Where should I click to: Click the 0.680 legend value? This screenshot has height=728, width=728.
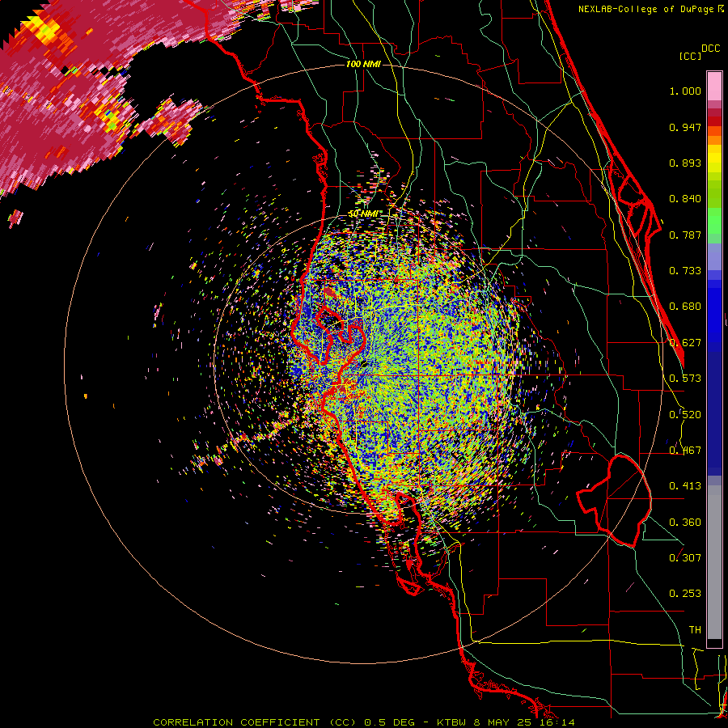685,307
